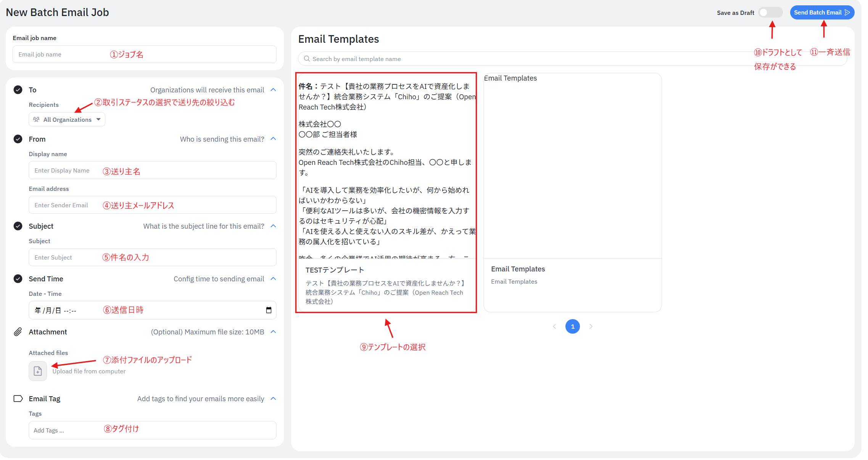The width and height of the screenshot is (868, 460).
Task: Click the checkmark circle next to Send Time
Action: [18, 279]
